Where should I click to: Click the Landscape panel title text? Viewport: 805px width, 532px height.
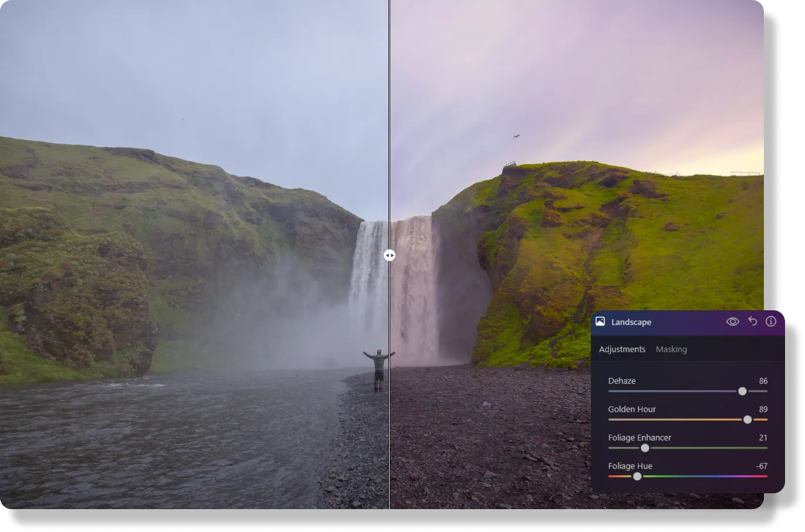pyautogui.click(x=631, y=322)
